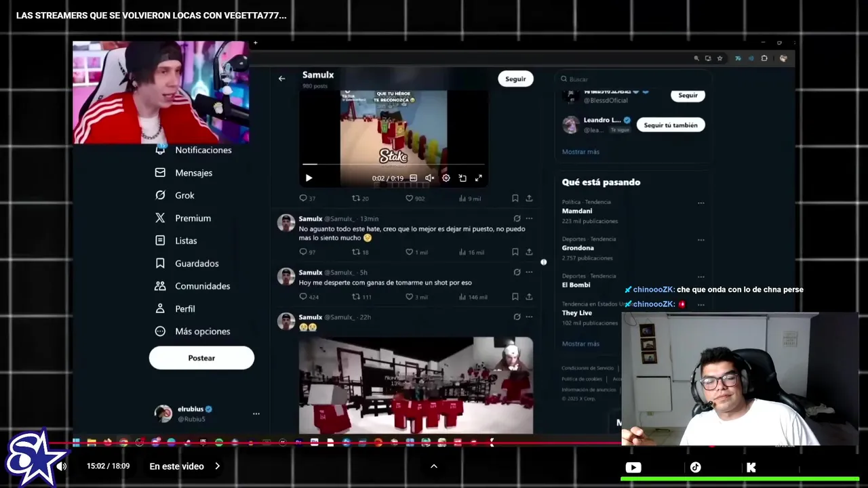Follow Samulx with the Seguir button
The image size is (868, 488).
[515, 79]
